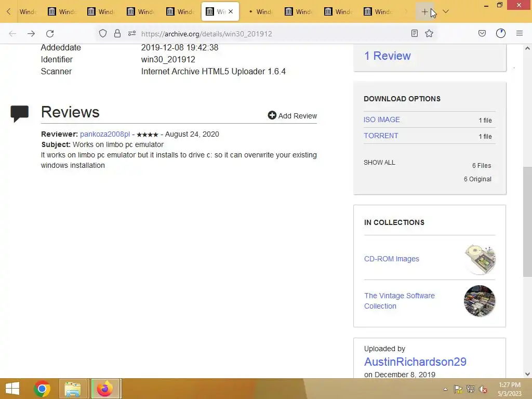Open the Action Center flag icon
This screenshot has height=399, width=532.
(458, 389)
